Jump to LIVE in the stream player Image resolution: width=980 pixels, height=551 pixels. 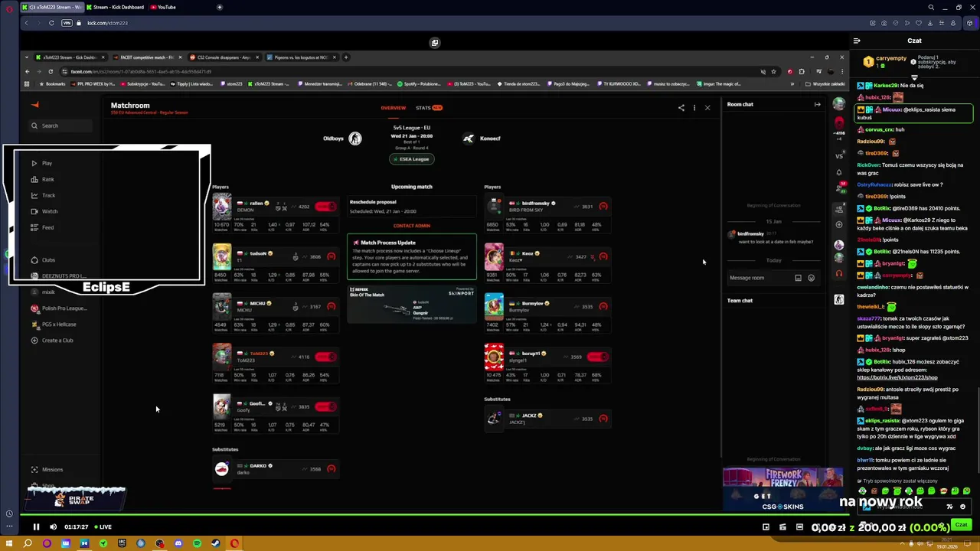[x=103, y=527]
